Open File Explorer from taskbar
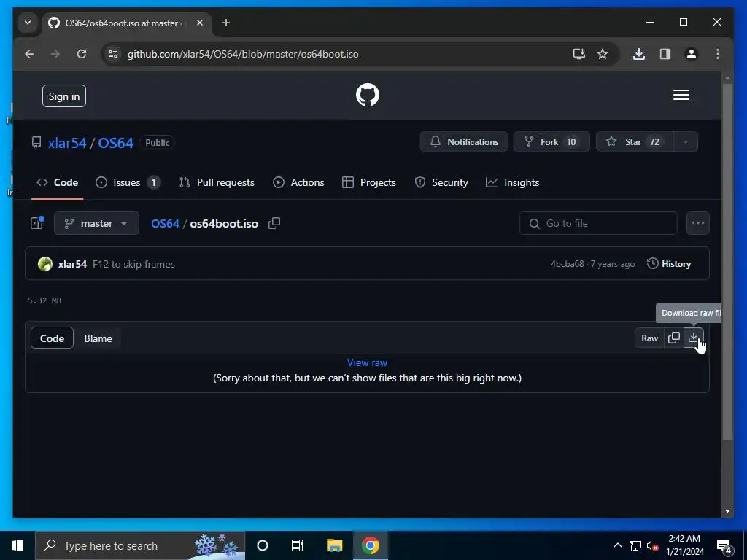 tap(334, 545)
